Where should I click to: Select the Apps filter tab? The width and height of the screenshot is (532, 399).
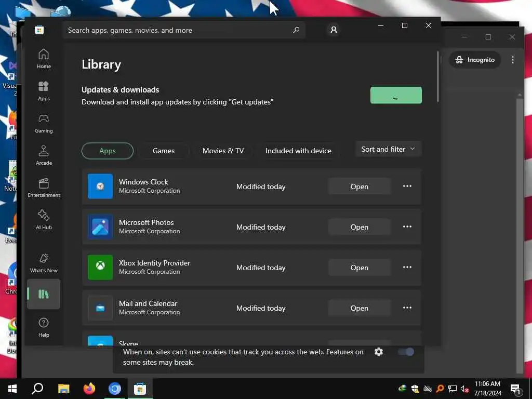click(x=108, y=151)
